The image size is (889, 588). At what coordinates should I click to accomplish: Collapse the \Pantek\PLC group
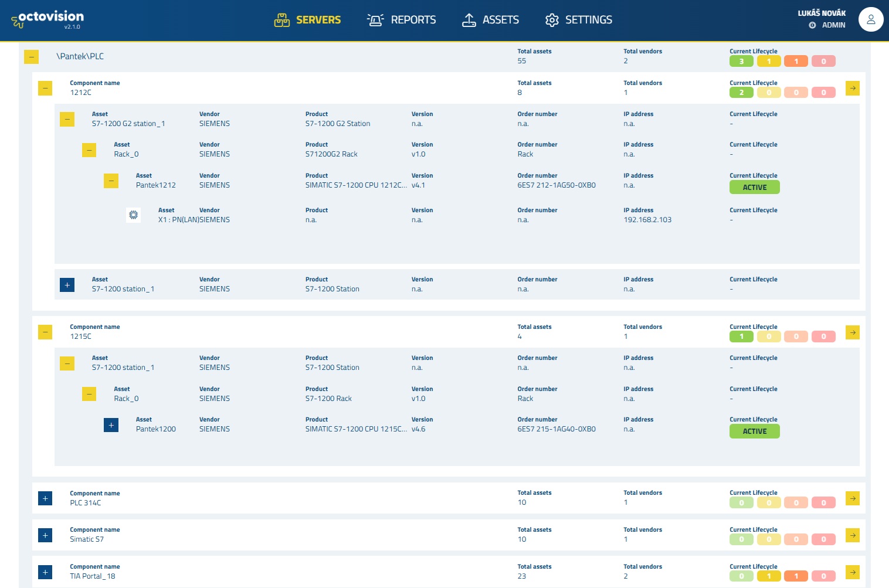pos(31,57)
